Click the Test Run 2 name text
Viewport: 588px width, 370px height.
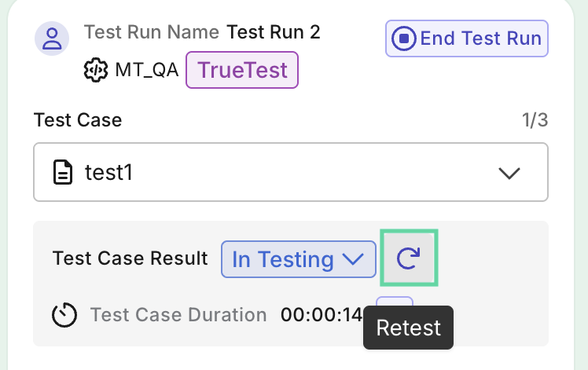(274, 32)
